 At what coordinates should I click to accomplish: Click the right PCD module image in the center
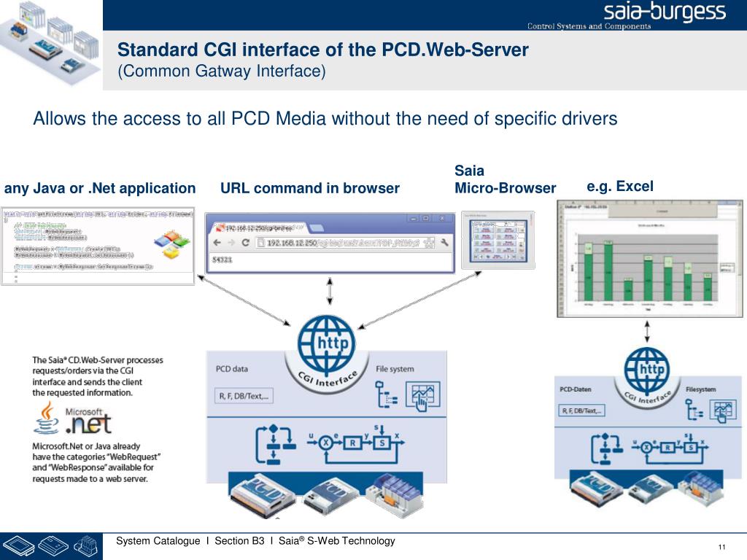tap(394, 496)
